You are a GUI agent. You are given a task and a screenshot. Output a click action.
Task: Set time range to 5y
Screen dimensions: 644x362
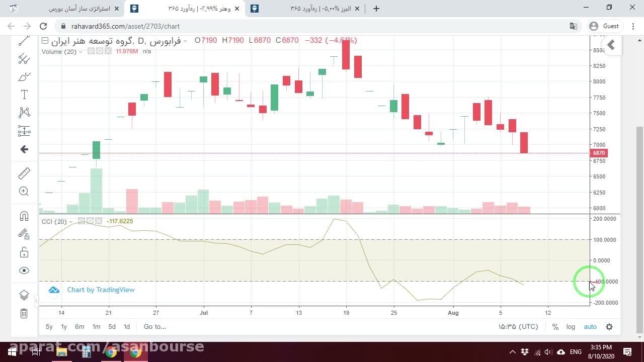pos(49,327)
